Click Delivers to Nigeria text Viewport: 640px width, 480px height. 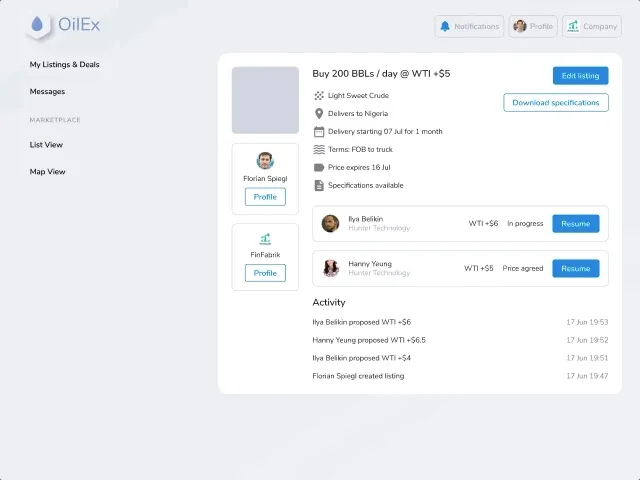coord(358,113)
